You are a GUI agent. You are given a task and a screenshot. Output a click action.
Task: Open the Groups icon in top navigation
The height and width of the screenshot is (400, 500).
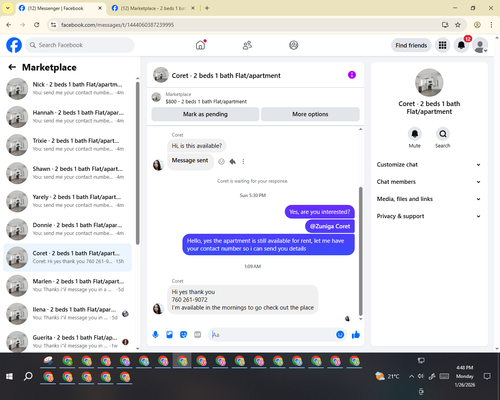point(294,45)
